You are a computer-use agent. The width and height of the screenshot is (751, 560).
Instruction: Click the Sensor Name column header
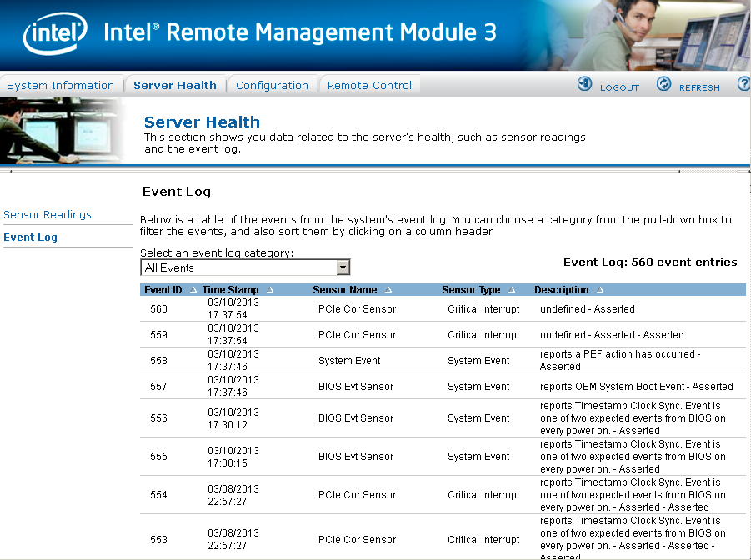point(345,290)
